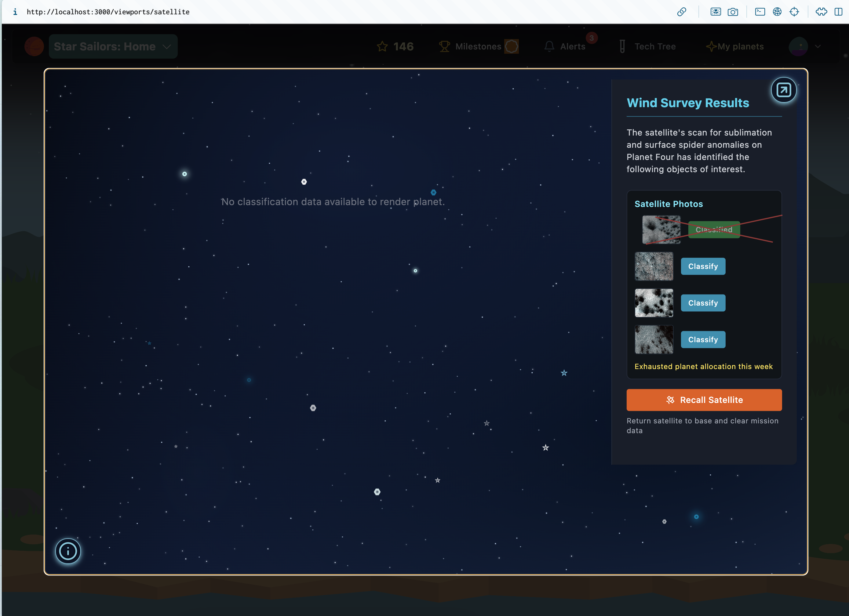
Task: Click the last Classify button
Action: (703, 339)
